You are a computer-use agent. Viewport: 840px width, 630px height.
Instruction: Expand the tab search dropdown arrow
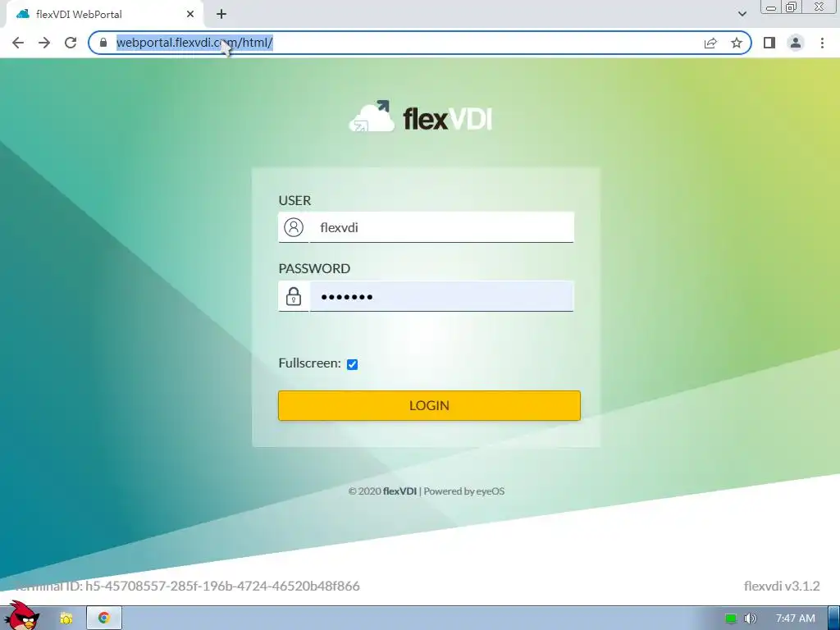pyautogui.click(x=742, y=14)
